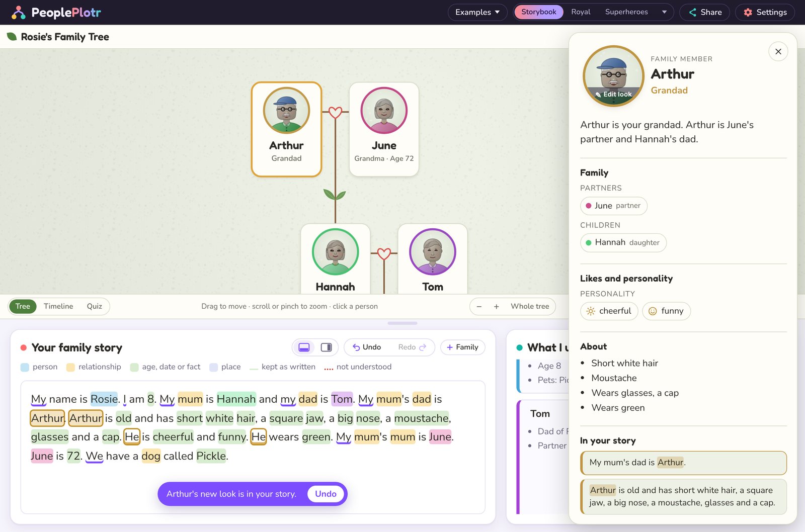Close the Arthur family member panel
Screen dimensions: 805x532
778,51
